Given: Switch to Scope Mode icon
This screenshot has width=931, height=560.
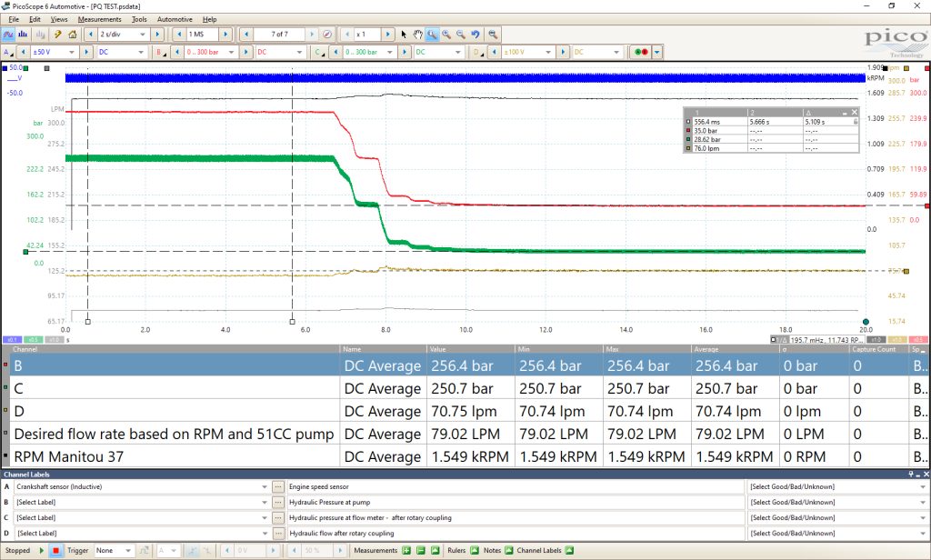Looking at the screenshot, I should tap(8, 35).
